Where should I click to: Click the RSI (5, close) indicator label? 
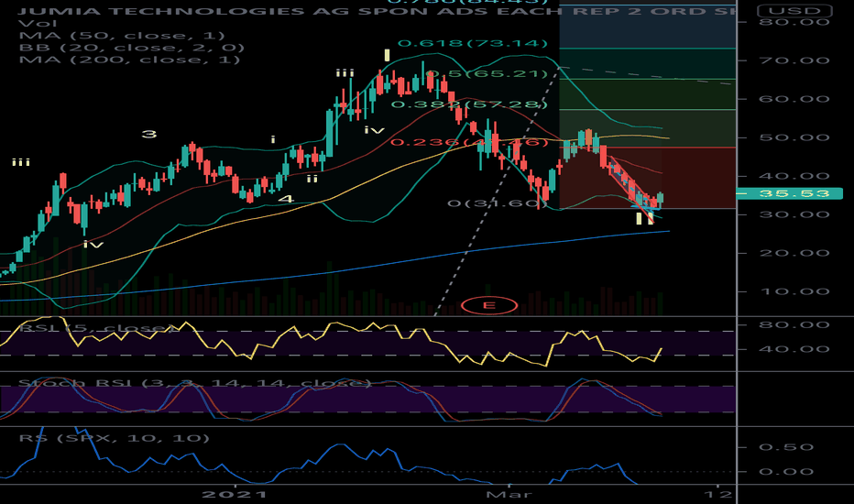(x=97, y=328)
